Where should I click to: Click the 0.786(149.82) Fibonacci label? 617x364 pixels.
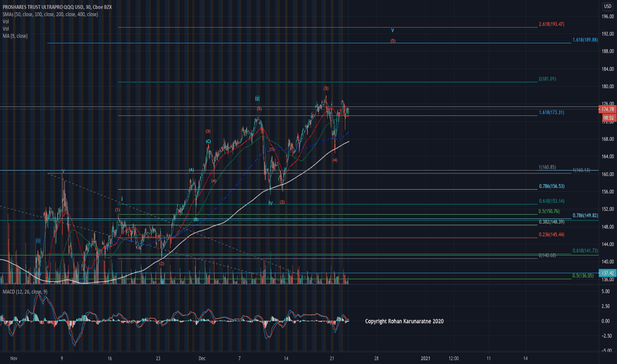[x=585, y=215]
